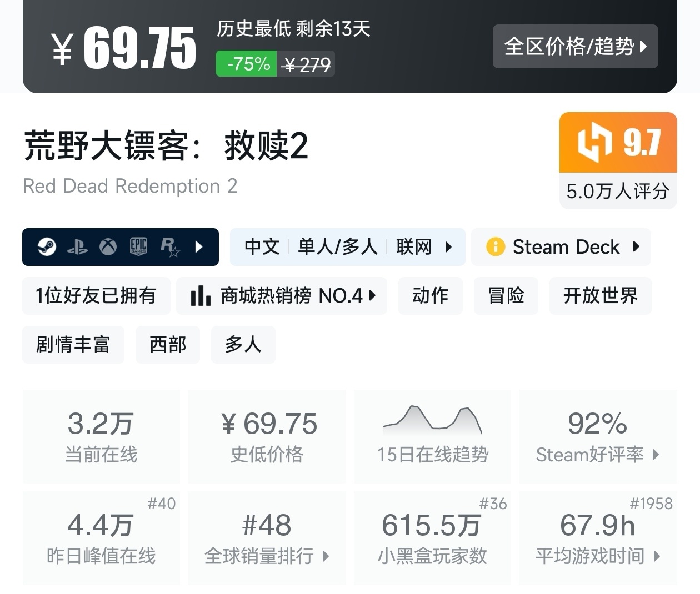The image size is (700, 594).
Task: Click the 历史最低 剩余13天 text
Action: point(294,28)
